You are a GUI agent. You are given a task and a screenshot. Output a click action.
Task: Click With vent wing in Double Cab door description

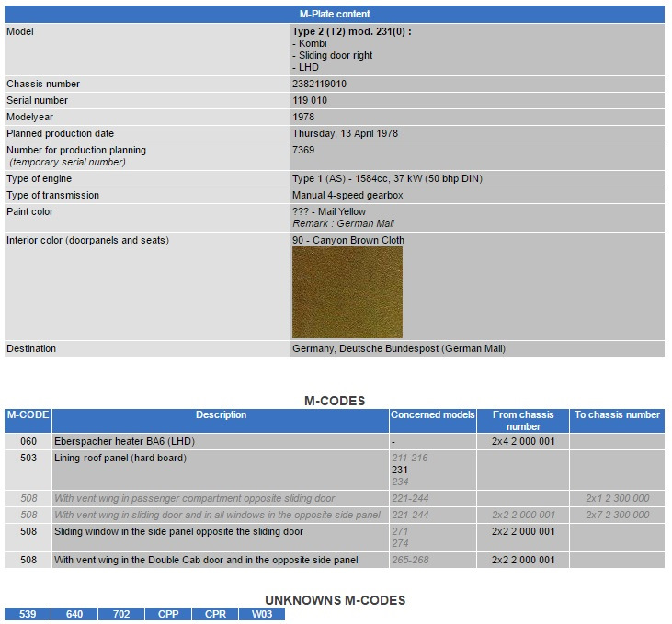pos(206,561)
